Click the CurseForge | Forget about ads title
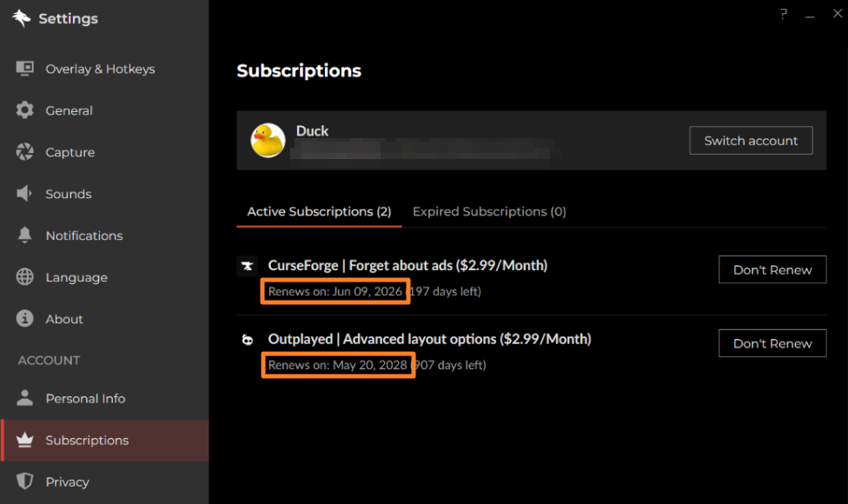Screen dimensions: 848x504 click(x=407, y=266)
